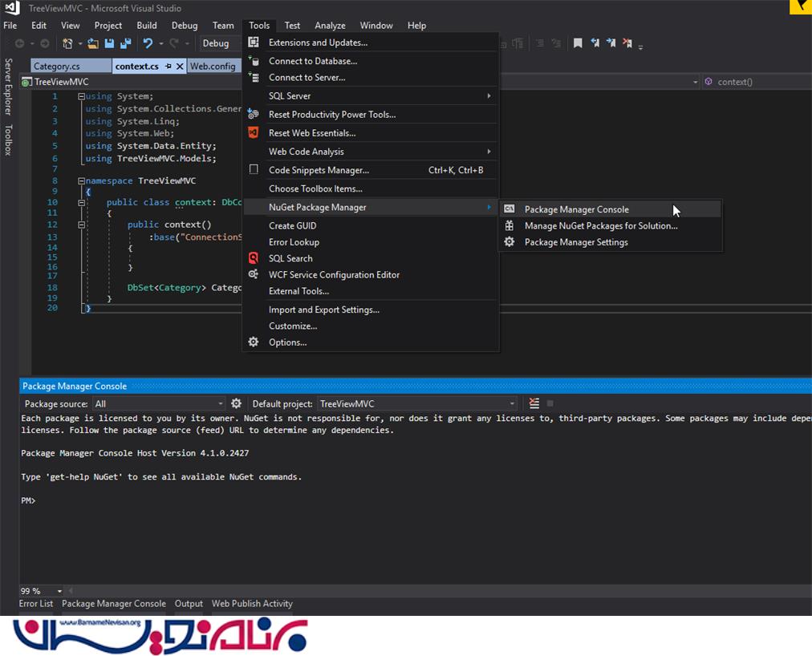Open the context() member dropdown
812x656 pixels.
point(757,82)
